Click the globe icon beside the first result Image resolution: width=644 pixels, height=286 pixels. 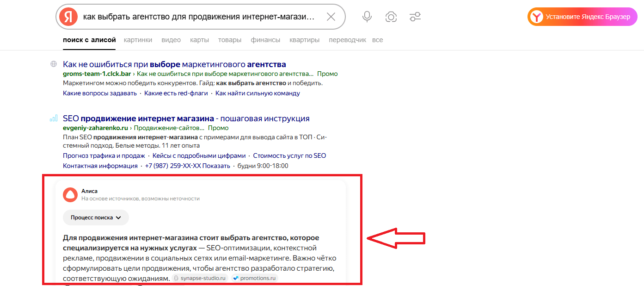pyautogui.click(x=54, y=64)
